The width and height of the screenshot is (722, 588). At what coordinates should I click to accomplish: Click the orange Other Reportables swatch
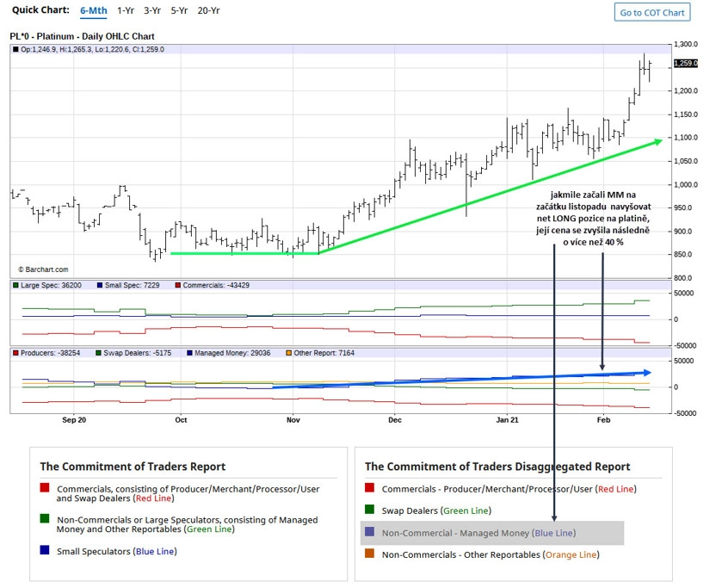[369, 554]
